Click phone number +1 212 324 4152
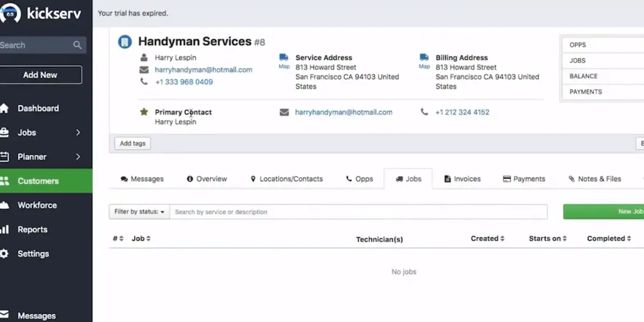This screenshot has width=644, height=322. (x=462, y=112)
